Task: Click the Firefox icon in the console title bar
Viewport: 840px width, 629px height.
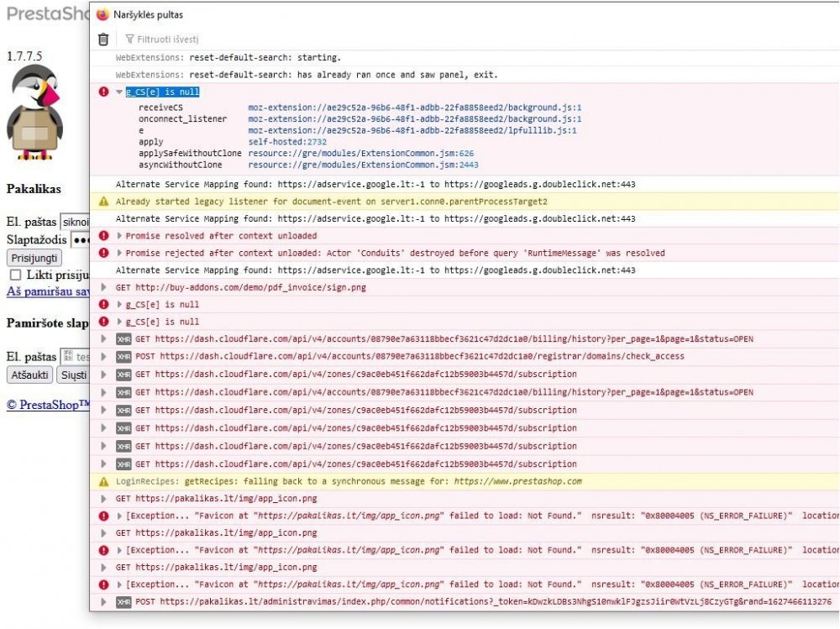Action: pos(102,14)
